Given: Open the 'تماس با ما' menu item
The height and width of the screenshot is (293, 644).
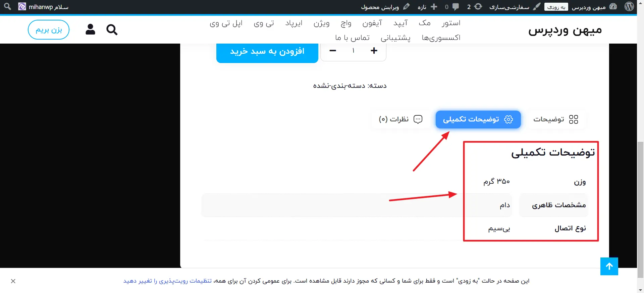Looking at the screenshot, I should point(352,38).
